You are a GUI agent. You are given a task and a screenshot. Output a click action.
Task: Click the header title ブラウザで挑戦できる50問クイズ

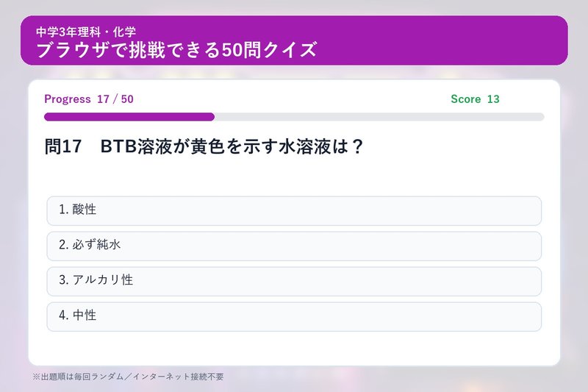pos(176,50)
